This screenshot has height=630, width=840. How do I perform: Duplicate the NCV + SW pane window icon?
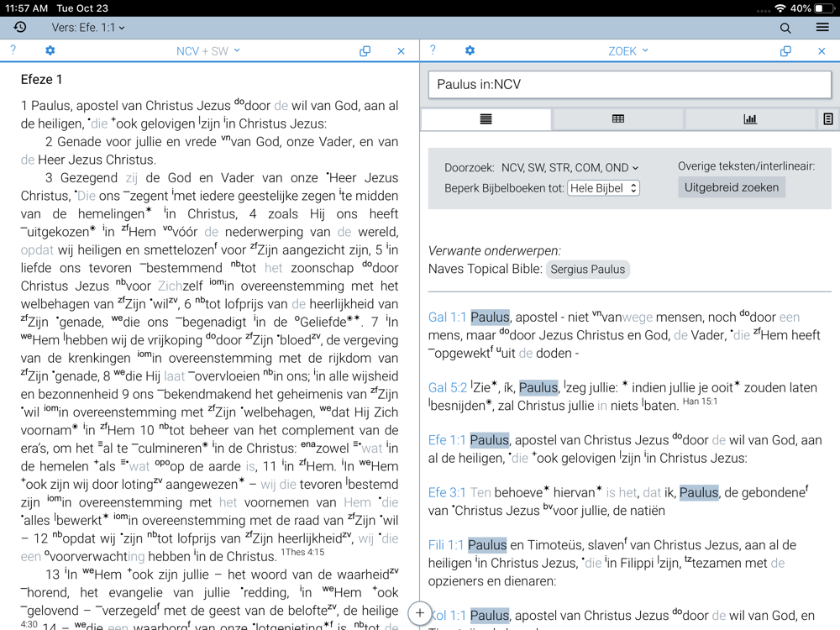[365, 51]
